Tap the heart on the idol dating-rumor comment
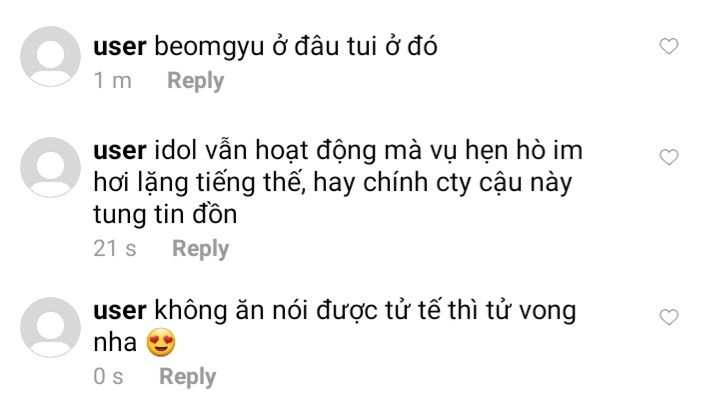The width and height of the screenshot is (714, 414). (x=668, y=157)
